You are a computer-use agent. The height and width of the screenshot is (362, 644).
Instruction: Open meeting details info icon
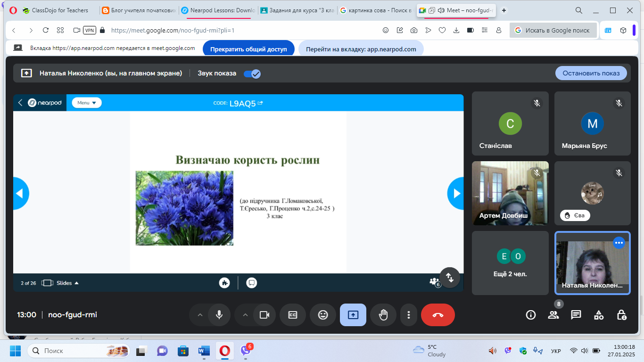[x=531, y=315]
